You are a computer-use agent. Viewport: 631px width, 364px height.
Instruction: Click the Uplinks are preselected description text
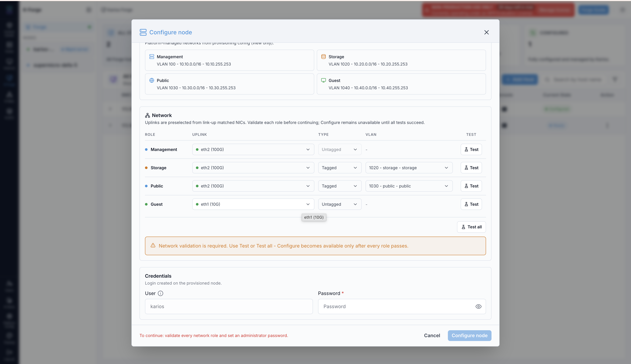pos(285,122)
